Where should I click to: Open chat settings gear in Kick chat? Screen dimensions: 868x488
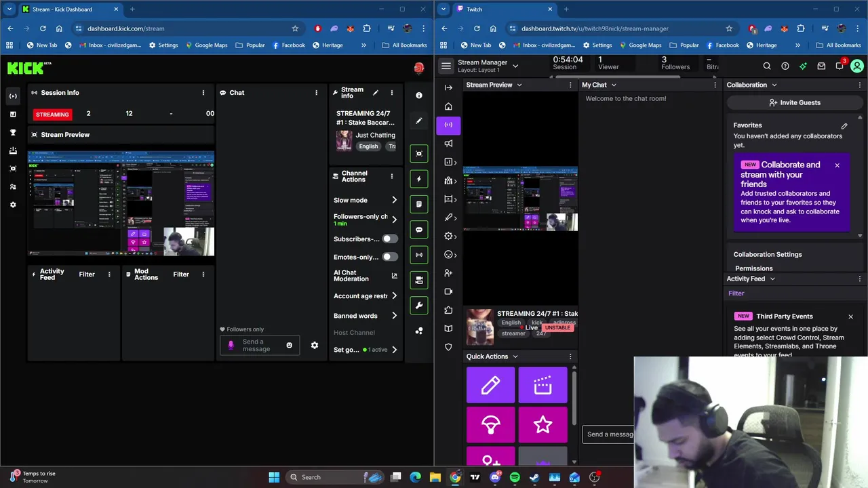pyautogui.click(x=315, y=345)
